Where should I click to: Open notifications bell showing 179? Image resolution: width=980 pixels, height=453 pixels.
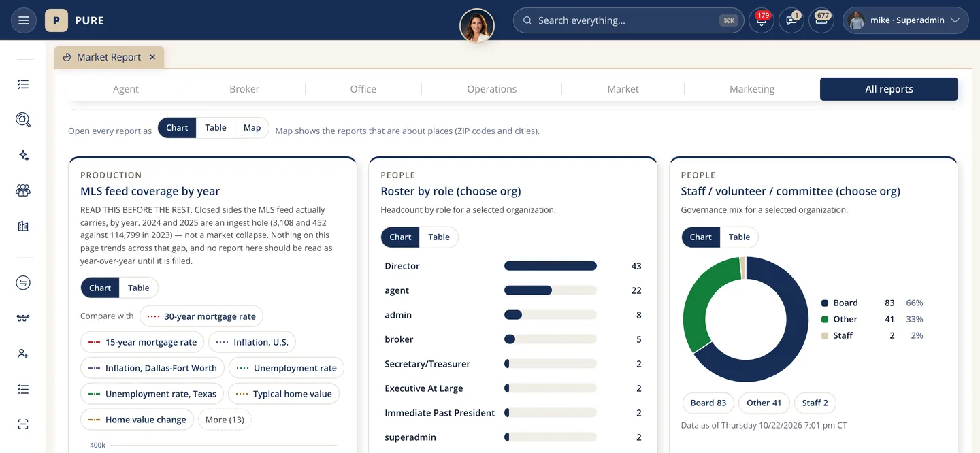pos(761,20)
